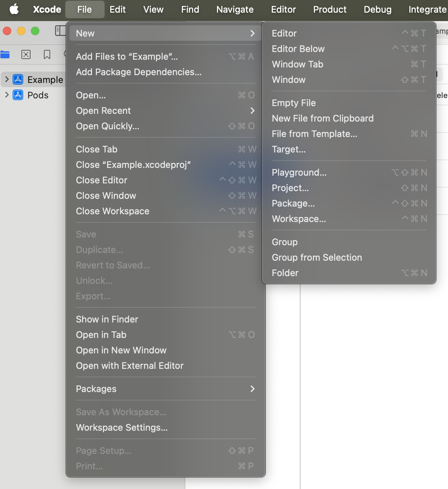
Task: Open the Integrate menu
Action: pyautogui.click(x=427, y=9)
